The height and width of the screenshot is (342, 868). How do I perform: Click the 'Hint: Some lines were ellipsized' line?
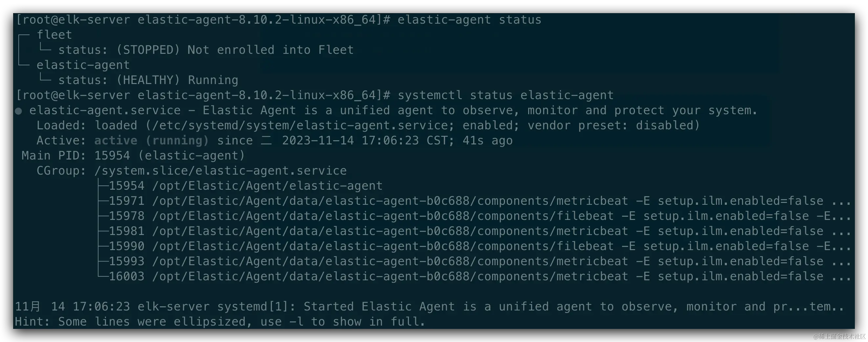220,321
